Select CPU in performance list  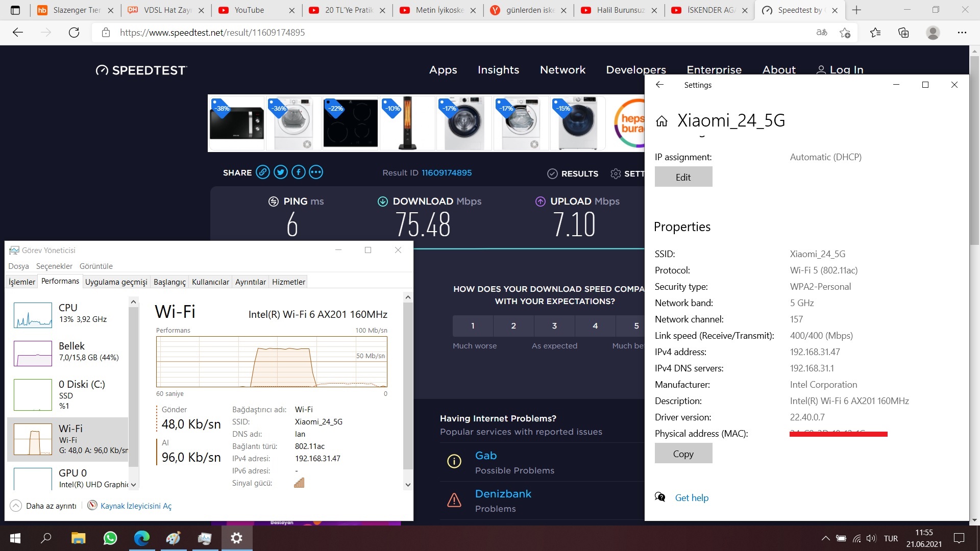(x=68, y=314)
